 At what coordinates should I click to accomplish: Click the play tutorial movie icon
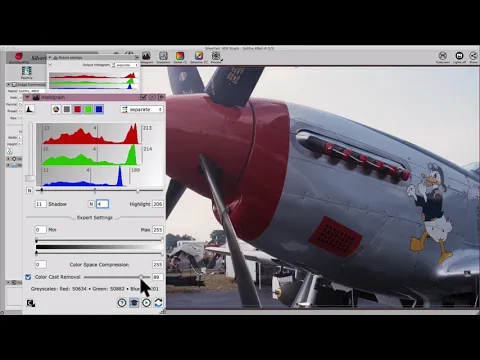click(146, 303)
